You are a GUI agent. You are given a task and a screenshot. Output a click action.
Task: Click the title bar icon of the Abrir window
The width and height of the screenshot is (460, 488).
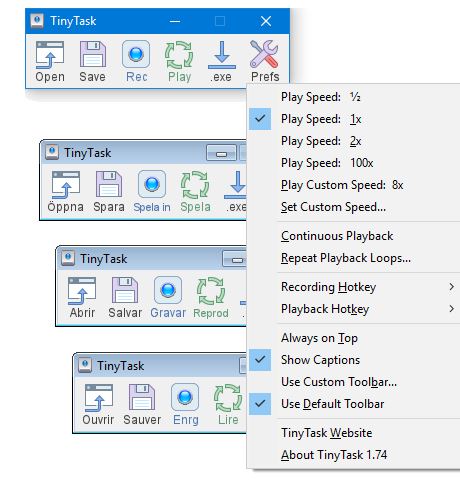coord(68,258)
